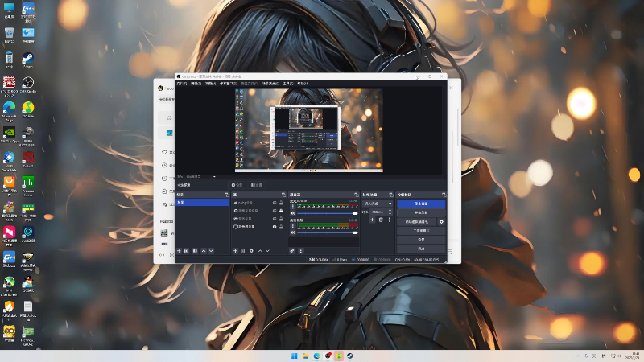Select the highlighted scene in Scenes list
This screenshot has width=644, height=362.
pos(203,203)
